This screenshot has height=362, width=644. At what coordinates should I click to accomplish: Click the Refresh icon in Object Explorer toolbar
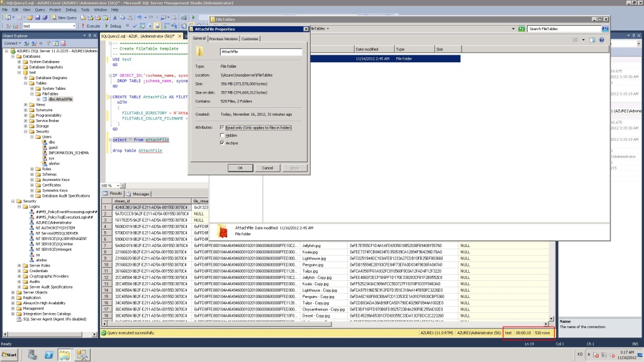coord(56,43)
